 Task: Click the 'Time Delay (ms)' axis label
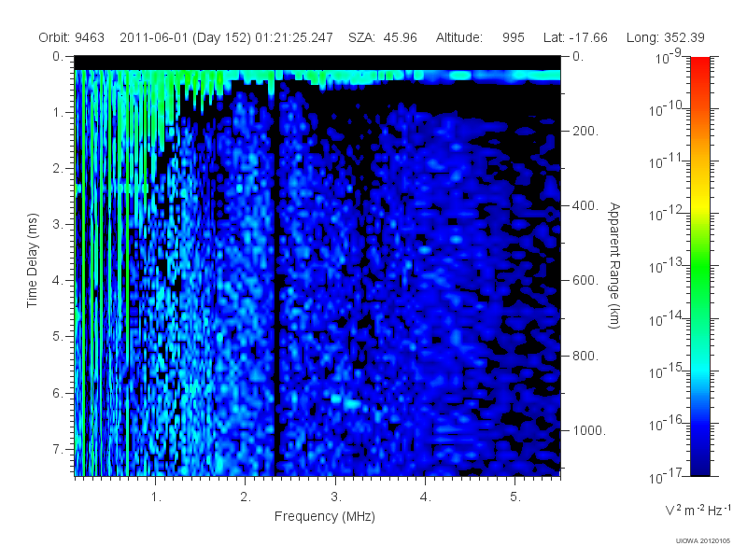tap(32, 260)
